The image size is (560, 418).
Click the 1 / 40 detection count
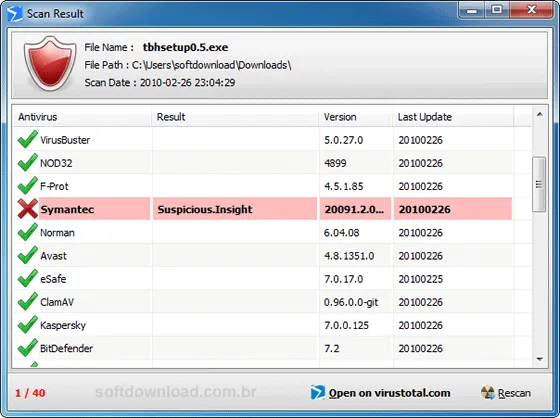coord(30,393)
